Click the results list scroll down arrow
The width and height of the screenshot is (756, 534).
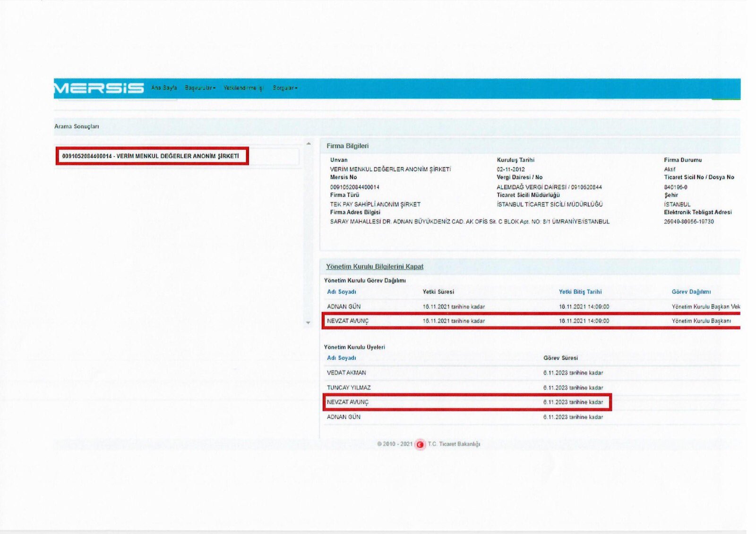pos(308,323)
